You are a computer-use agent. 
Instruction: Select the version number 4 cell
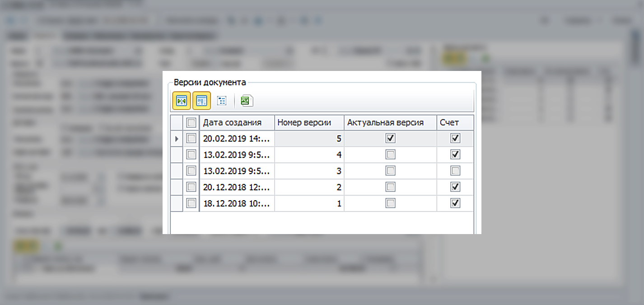309,155
